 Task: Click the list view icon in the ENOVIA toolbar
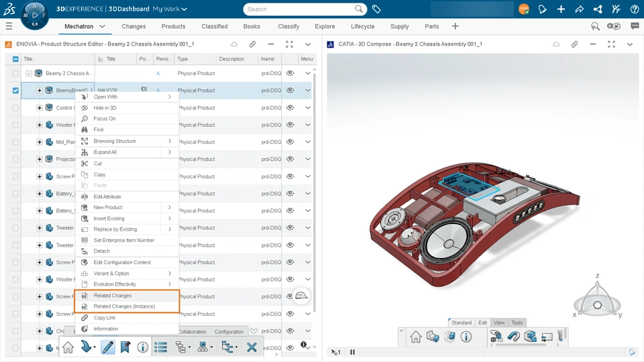pyautogui.click(x=160, y=347)
